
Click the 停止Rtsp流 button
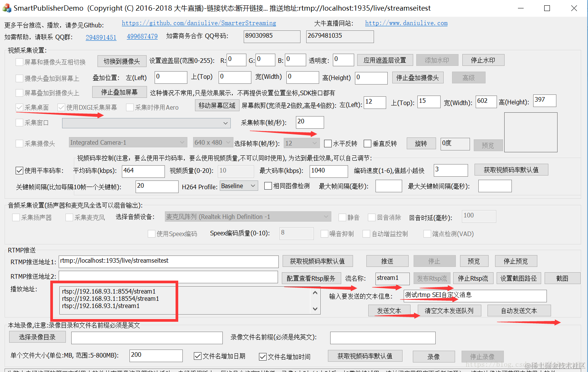(473, 278)
